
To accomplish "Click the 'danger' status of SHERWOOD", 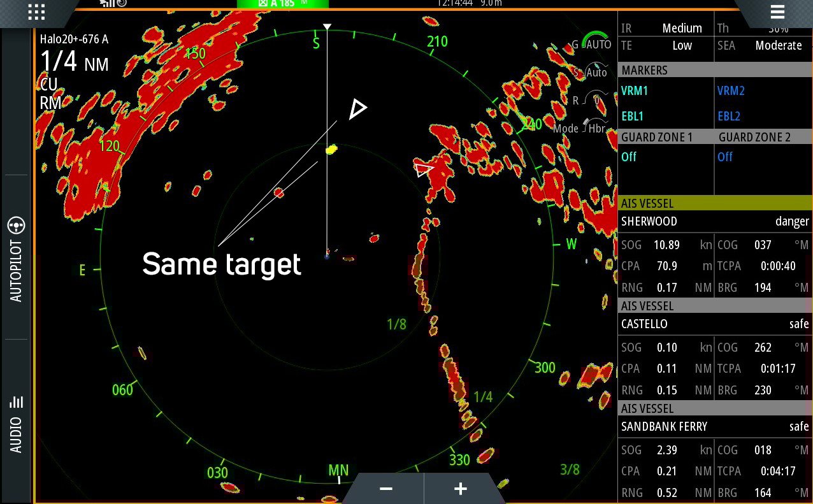I will [792, 222].
